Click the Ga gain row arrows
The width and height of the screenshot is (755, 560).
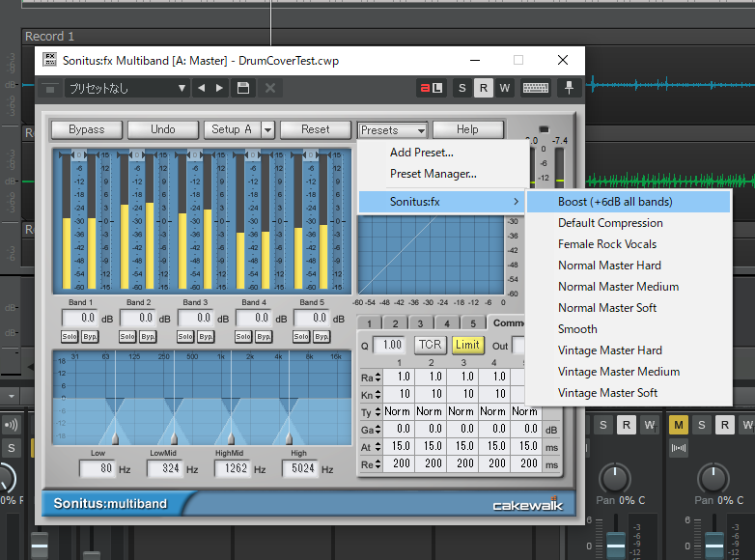[377, 430]
